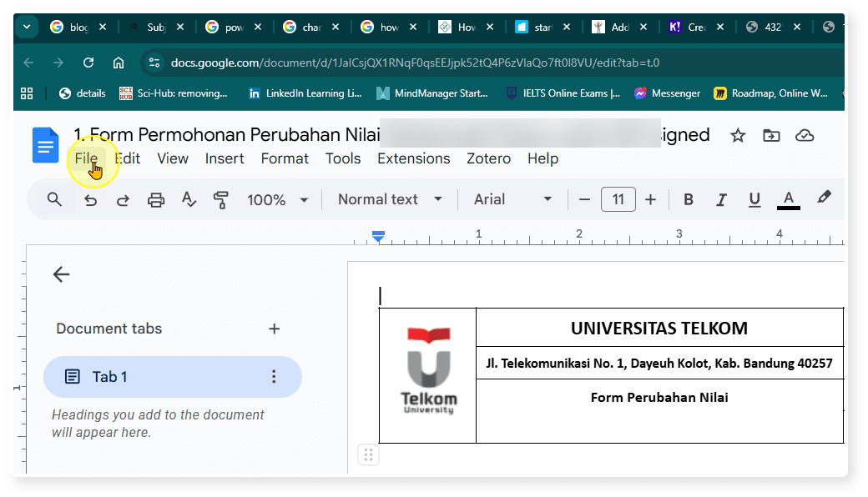Open the Format menu
Screen dimensions: 868x497
[285, 158]
